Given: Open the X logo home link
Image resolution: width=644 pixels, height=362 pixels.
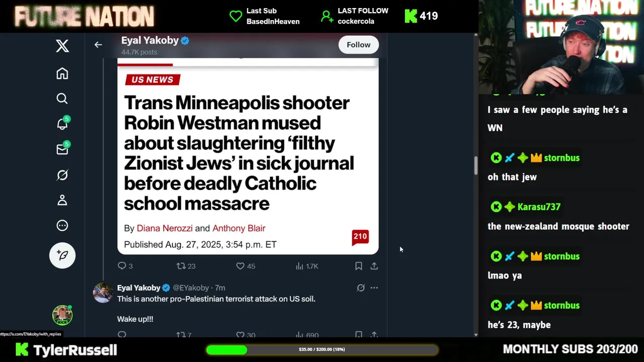Looking at the screenshot, I should click(x=62, y=46).
